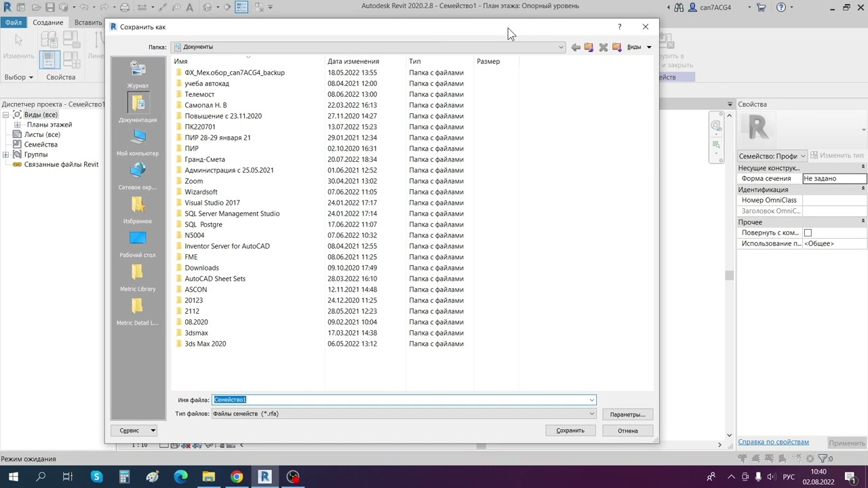The width and height of the screenshot is (868, 488).
Task: Jump to Рабочий стол shortcut
Action: coord(138,244)
